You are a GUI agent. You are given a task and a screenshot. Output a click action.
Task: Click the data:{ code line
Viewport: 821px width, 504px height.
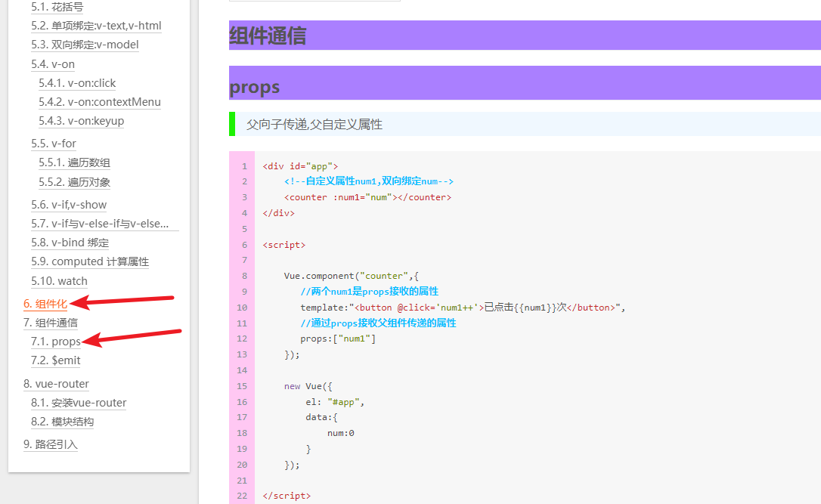point(322,417)
